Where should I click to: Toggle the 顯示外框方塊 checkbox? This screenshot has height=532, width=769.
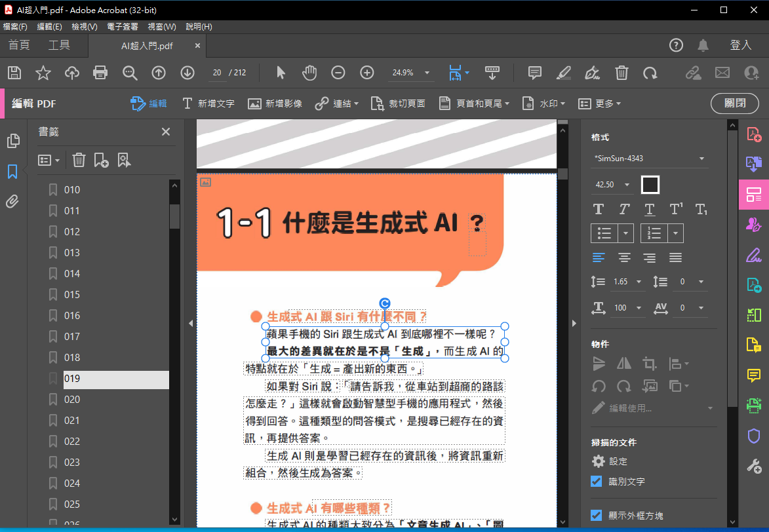click(597, 515)
